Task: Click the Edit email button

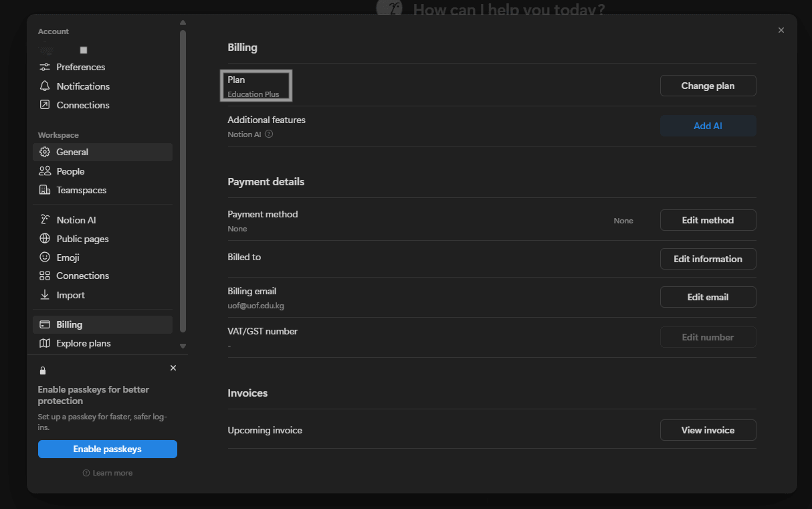Action: coord(708,297)
